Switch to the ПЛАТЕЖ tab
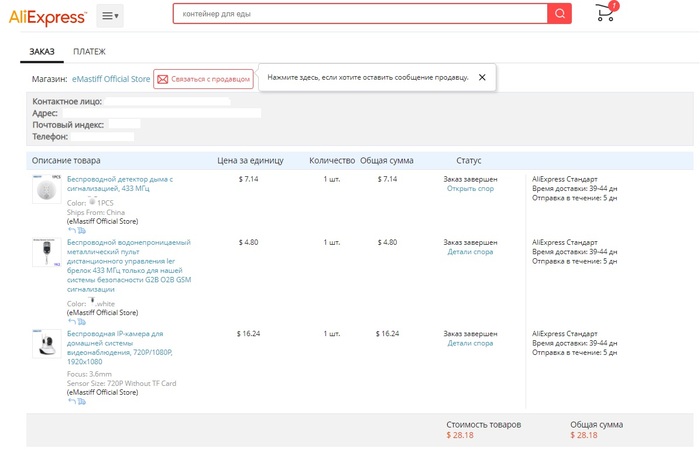Image resolution: width=700 pixels, height=455 pixels. pyautogui.click(x=89, y=52)
